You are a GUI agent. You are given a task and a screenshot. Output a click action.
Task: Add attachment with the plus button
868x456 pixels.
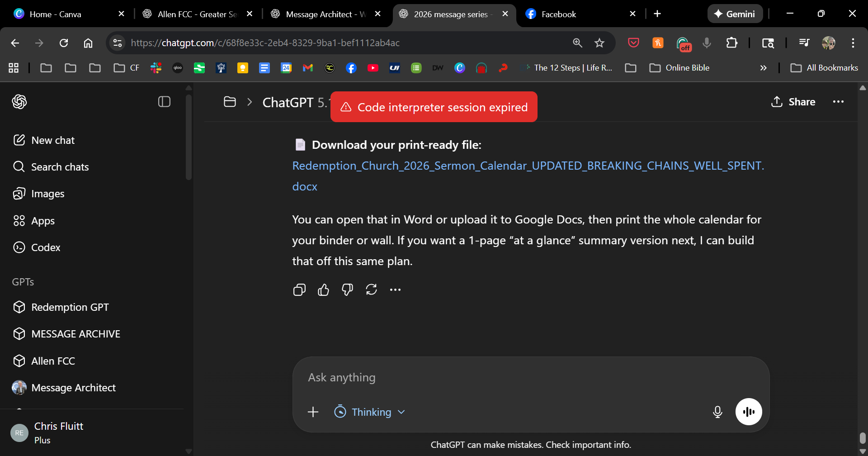click(313, 412)
